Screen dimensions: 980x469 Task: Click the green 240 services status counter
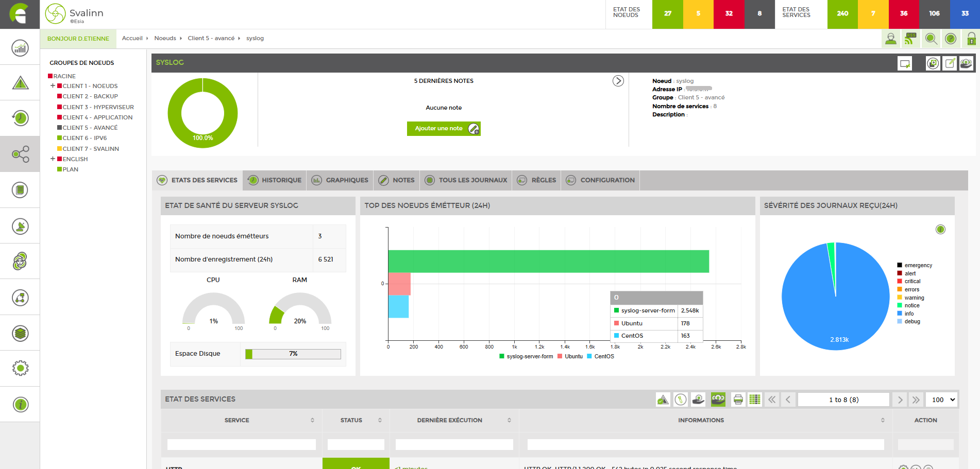tap(842, 14)
